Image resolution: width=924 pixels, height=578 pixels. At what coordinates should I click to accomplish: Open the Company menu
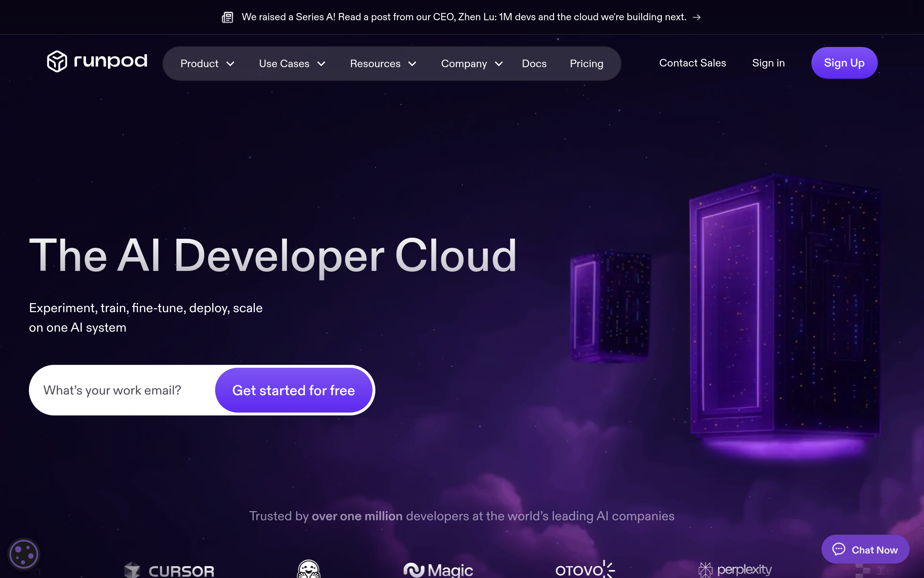pos(472,64)
